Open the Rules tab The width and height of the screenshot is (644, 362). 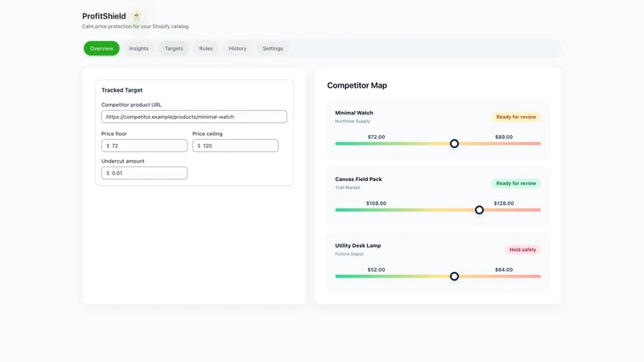206,48
